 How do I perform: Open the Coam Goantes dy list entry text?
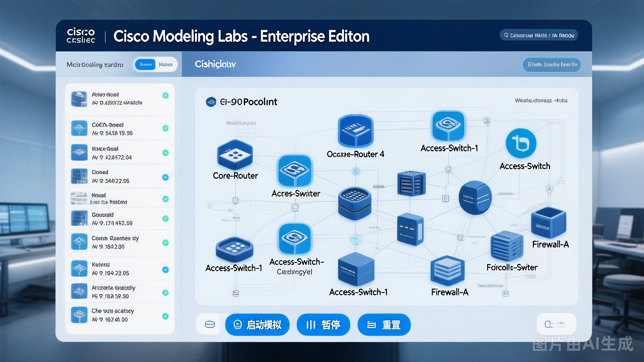[115, 242]
